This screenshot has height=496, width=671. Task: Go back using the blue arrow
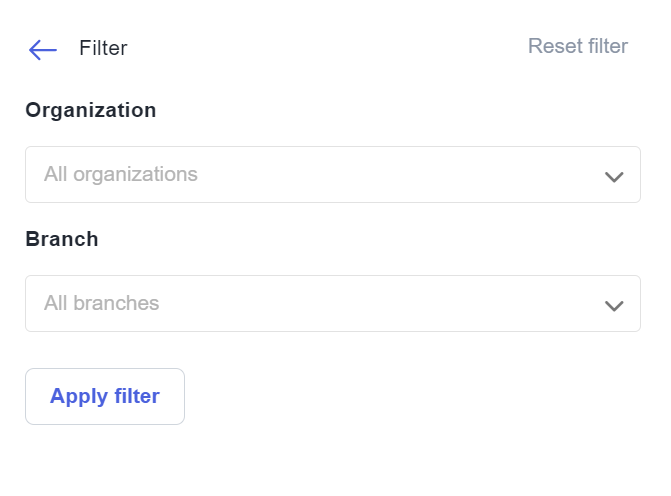tap(43, 49)
